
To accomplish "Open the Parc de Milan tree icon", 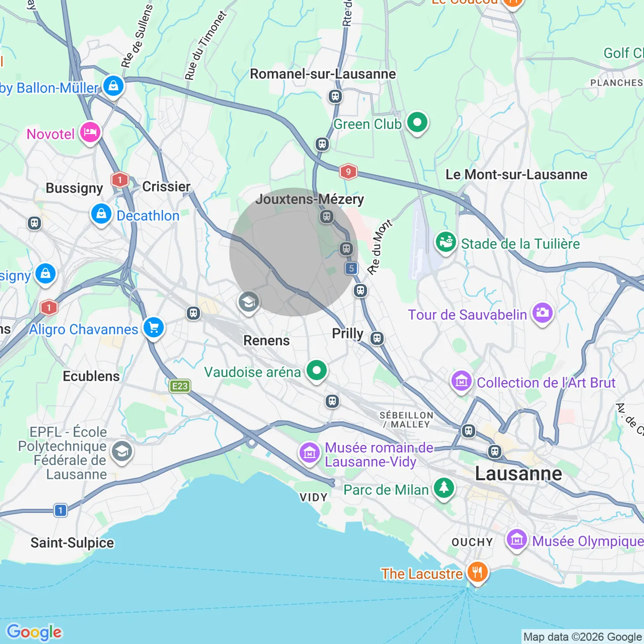I will 444,488.
